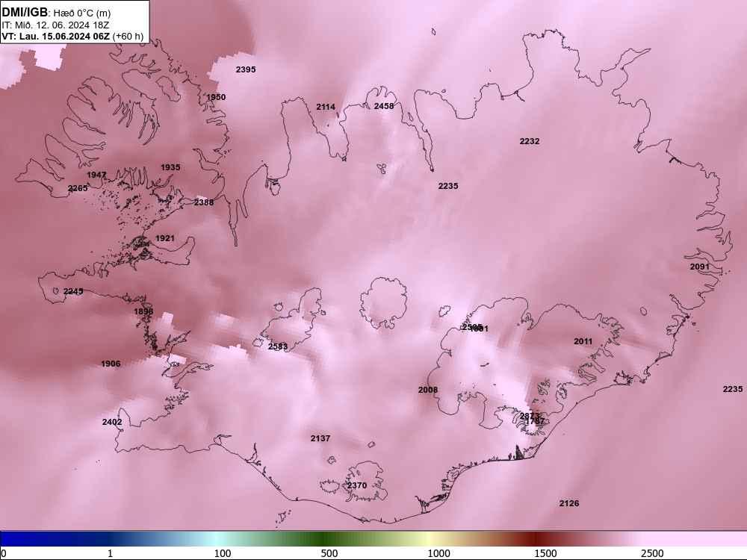Select the 2137 value label
This screenshot has height=560, width=747.
[320, 438]
